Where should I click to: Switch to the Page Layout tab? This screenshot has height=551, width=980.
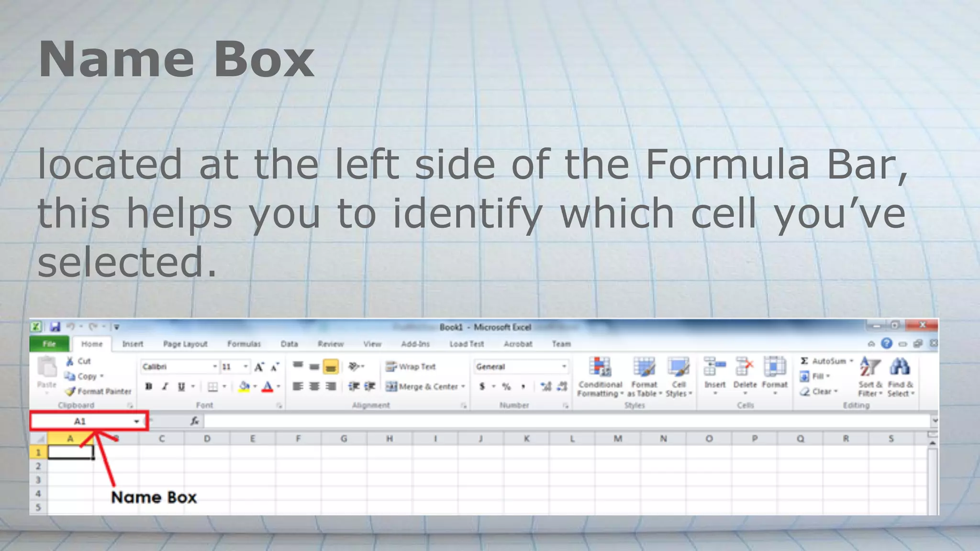pos(185,344)
